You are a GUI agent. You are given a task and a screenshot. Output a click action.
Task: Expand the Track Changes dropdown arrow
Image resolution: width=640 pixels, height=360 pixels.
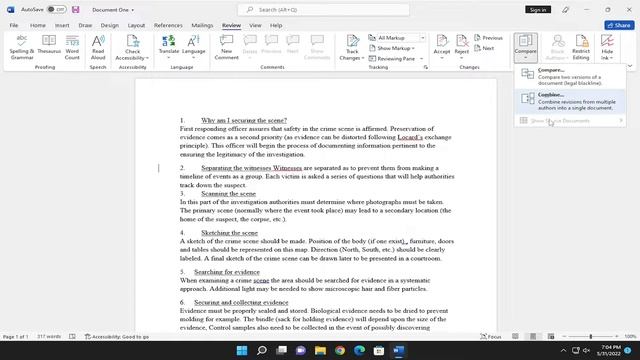coord(362,58)
